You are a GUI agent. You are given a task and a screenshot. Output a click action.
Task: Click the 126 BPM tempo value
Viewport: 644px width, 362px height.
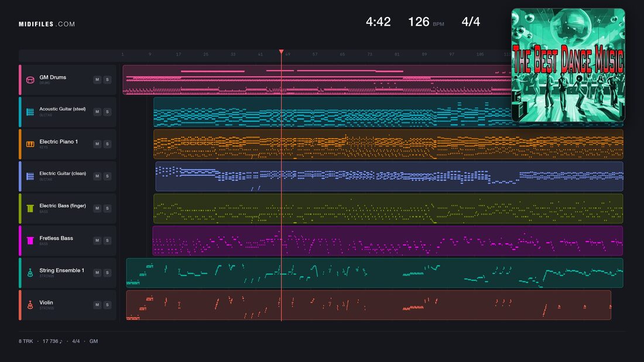pyautogui.click(x=419, y=22)
